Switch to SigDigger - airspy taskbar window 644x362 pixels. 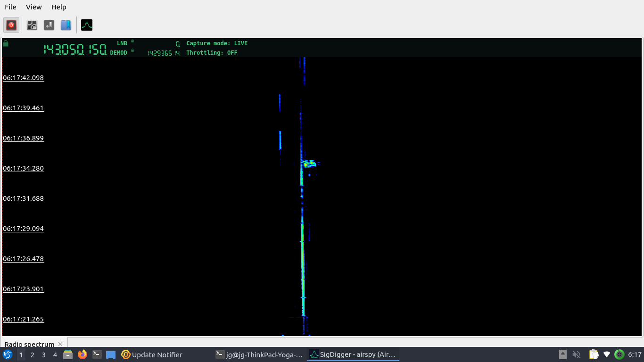click(x=353, y=354)
